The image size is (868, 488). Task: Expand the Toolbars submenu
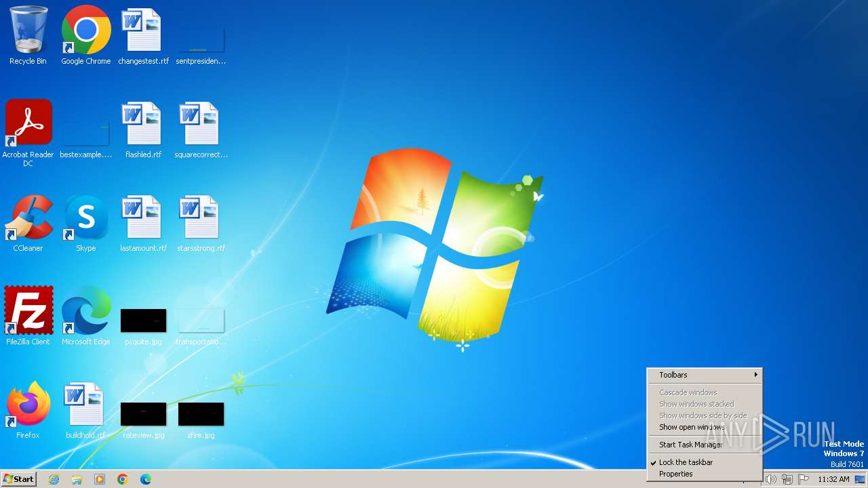(705, 375)
